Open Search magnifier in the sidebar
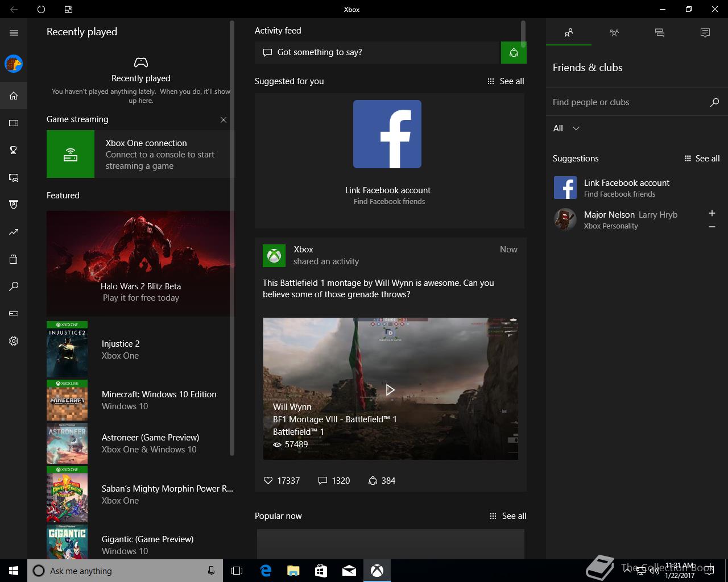 coord(14,286)
